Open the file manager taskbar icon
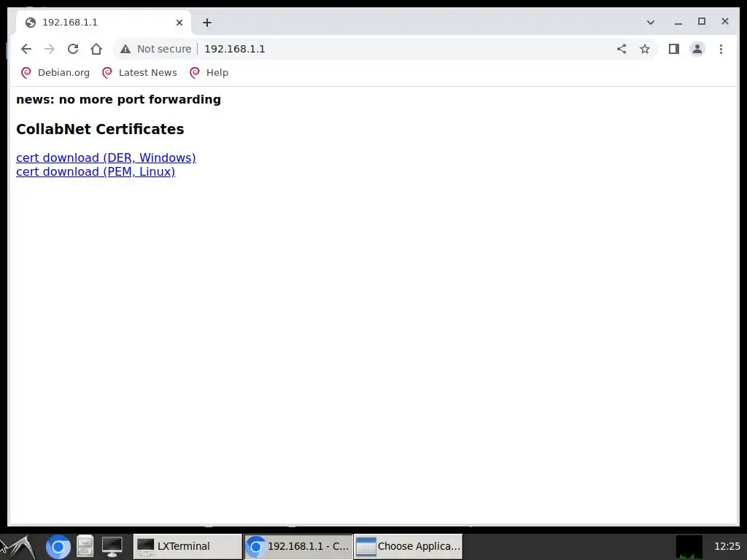The width and height of the screenshot is (747, 560). tap(85, 547)
